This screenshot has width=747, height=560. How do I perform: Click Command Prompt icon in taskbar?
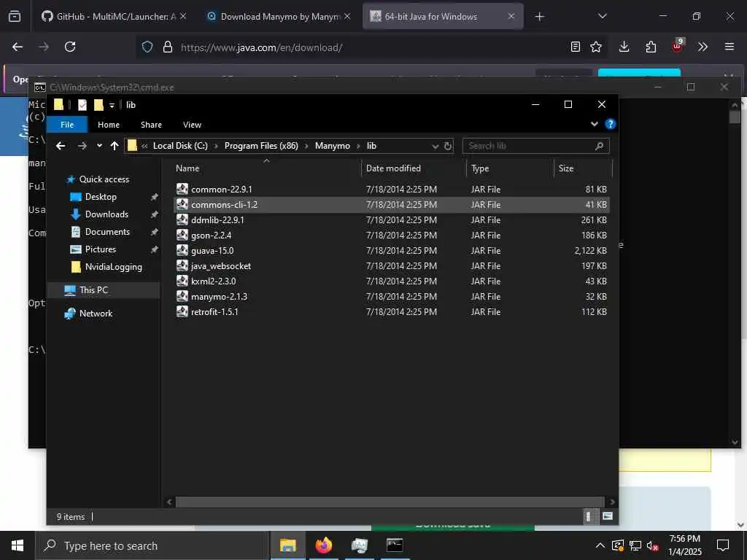(395, 545)
